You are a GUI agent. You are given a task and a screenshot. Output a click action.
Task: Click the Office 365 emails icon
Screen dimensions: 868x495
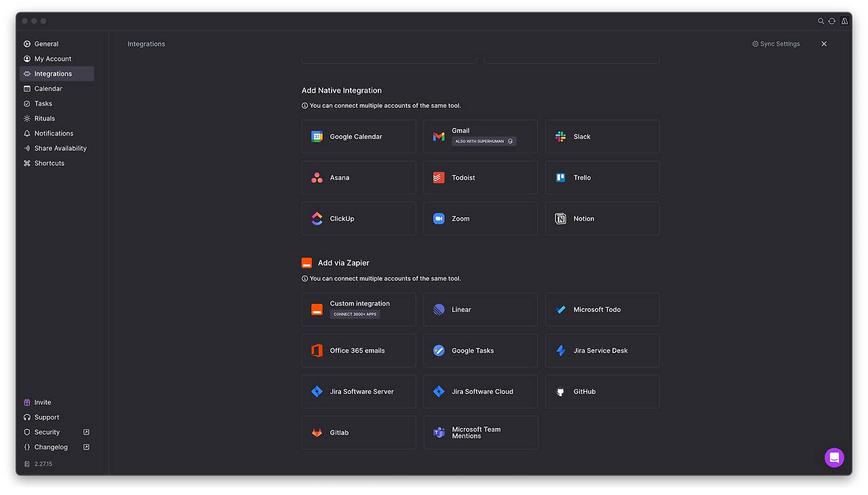[317, 351]
